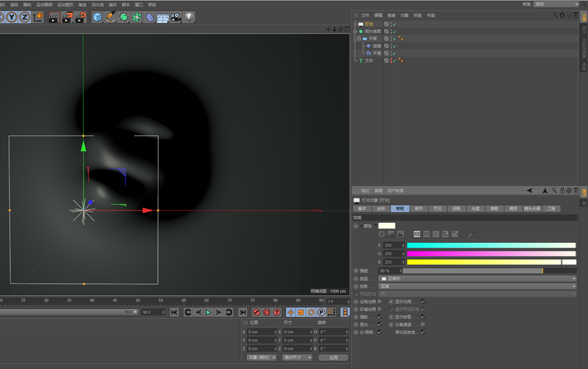
Task: Open the 类型 light type dropdown
Action: [x=477, y=279]
